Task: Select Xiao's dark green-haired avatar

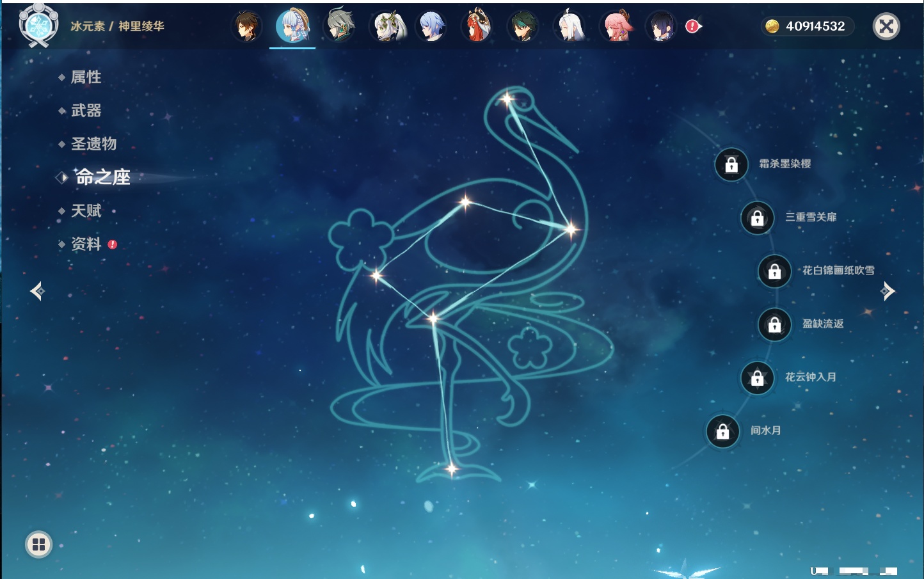Action: [523, 27]
